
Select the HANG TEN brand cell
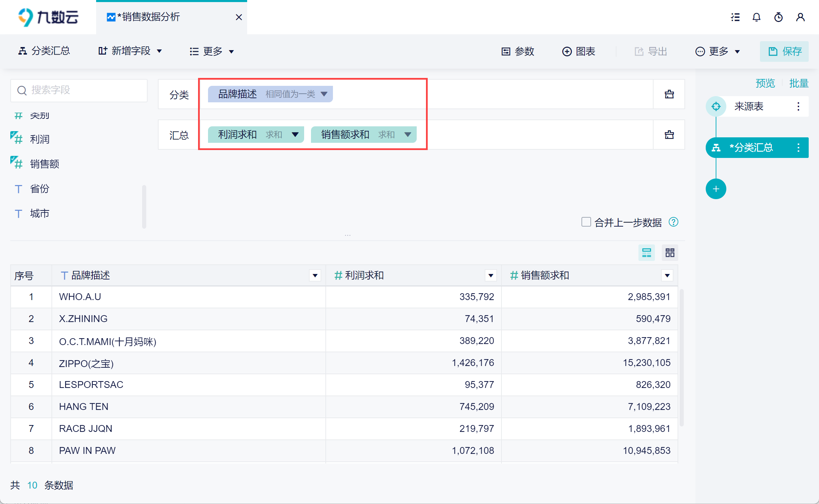pyautogui.click(x=189, y=407)
